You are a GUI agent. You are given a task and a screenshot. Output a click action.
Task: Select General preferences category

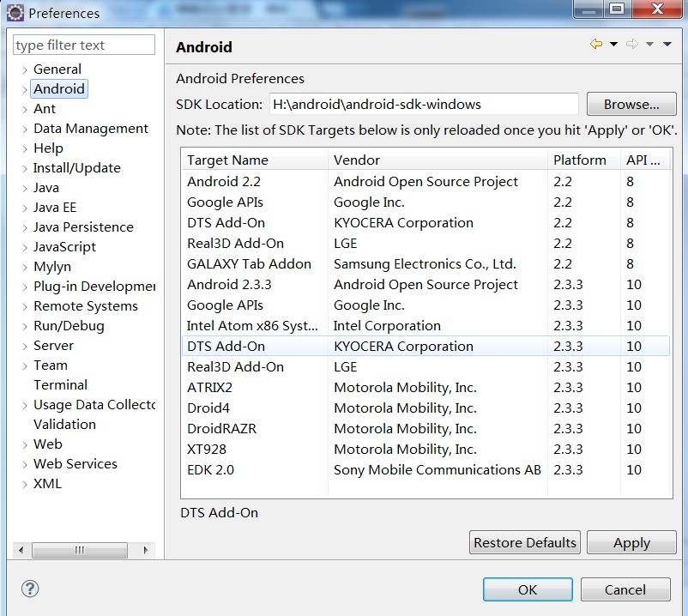click(x=57, y=69)
